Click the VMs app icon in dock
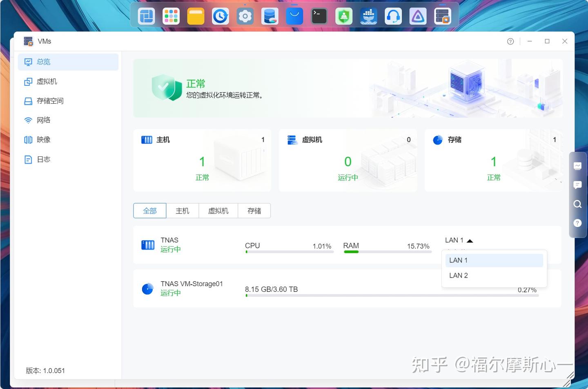This screenshot has width=588, height=389. tap(443, 16)
